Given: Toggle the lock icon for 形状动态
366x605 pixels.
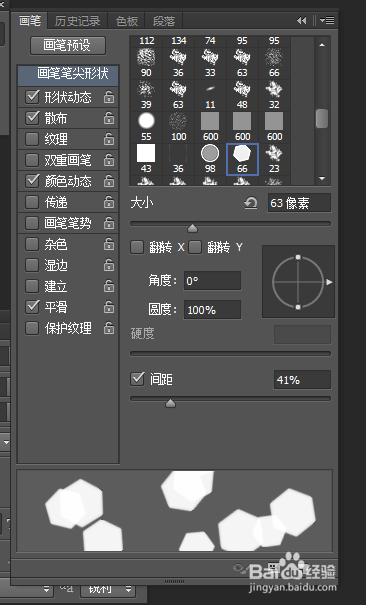Looking at the screenshot, I should click(109, 97).
